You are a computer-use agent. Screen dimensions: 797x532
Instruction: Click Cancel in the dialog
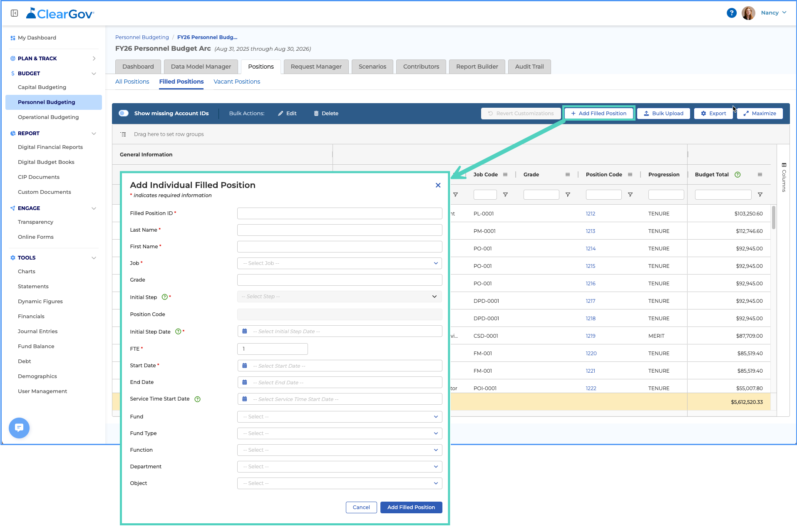coord(361,507)
